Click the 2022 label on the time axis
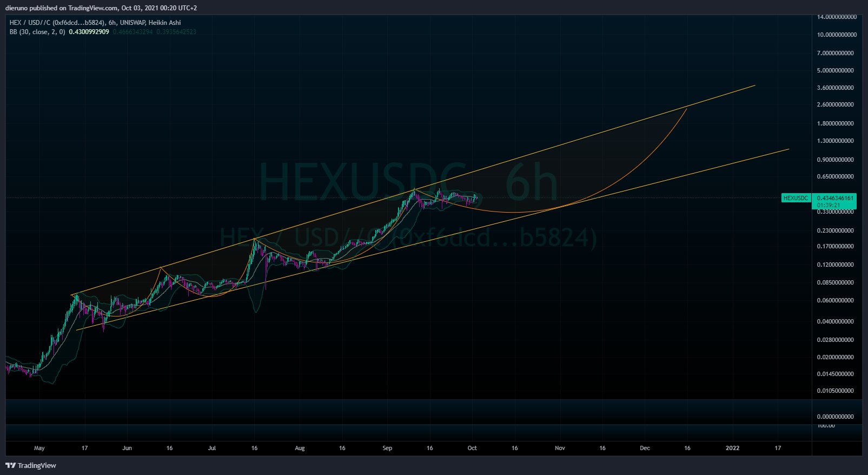 [x=733, y=448]
